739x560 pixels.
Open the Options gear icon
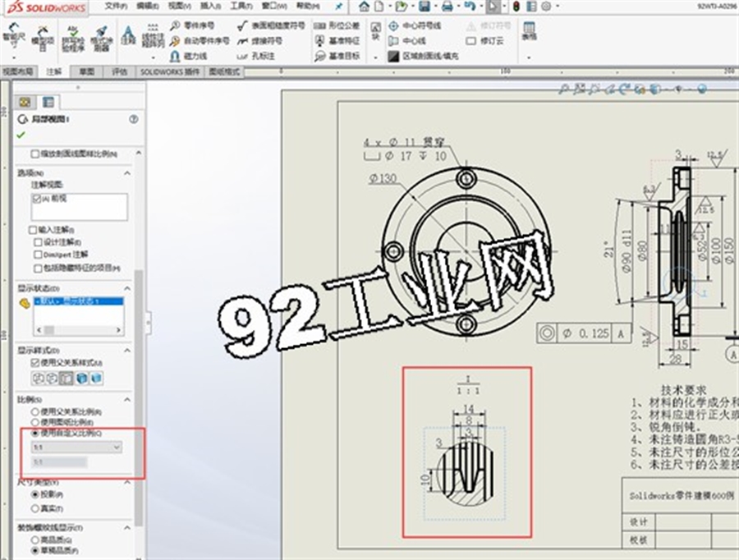(546, 7)
